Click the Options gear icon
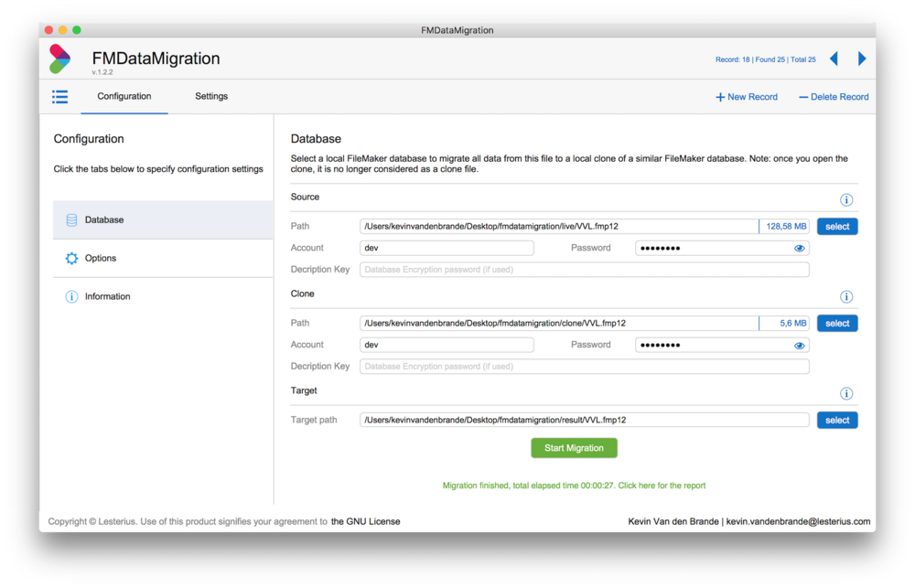915x588 pixels. (x=71, y=259)
